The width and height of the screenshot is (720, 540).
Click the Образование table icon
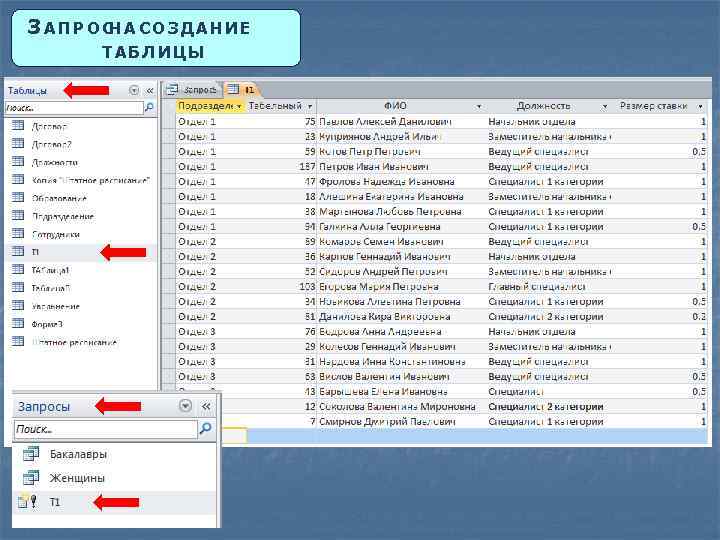17,197
